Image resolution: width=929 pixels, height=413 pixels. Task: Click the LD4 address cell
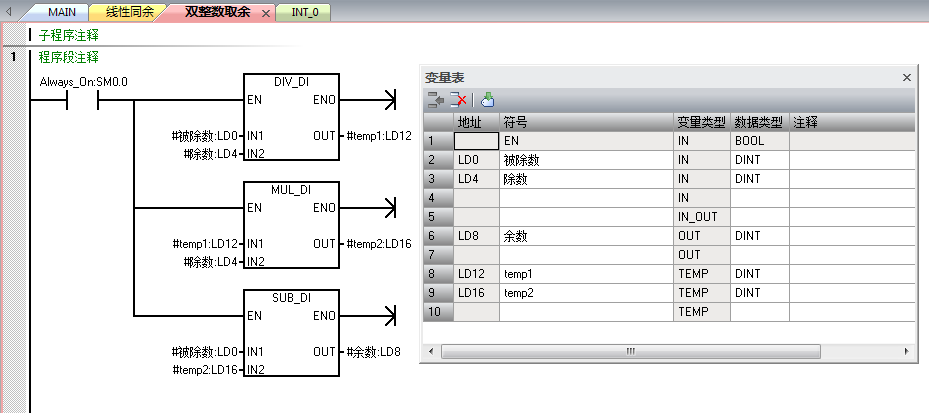[476, 179]
